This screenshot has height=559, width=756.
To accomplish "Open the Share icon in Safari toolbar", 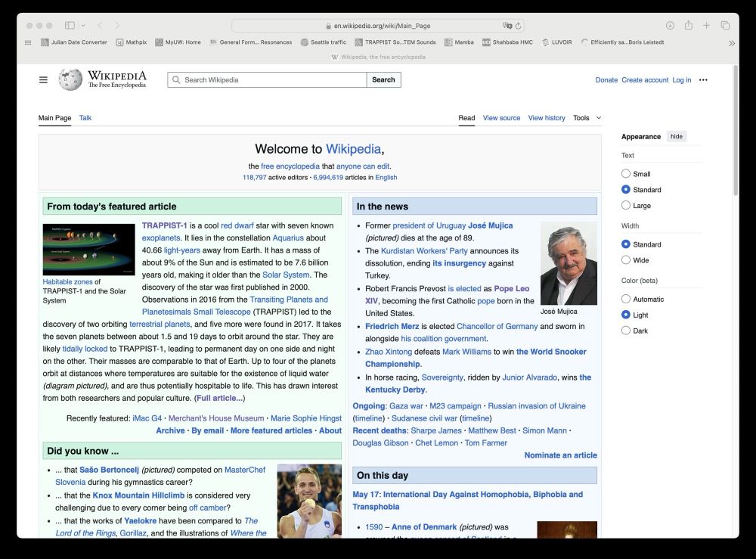I will [x=689, y=26].
